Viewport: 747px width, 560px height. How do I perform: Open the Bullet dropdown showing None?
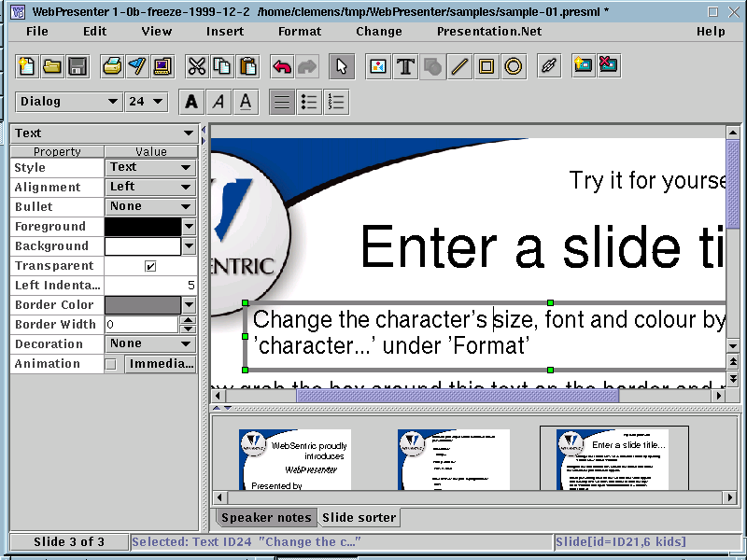pos(150,206)
